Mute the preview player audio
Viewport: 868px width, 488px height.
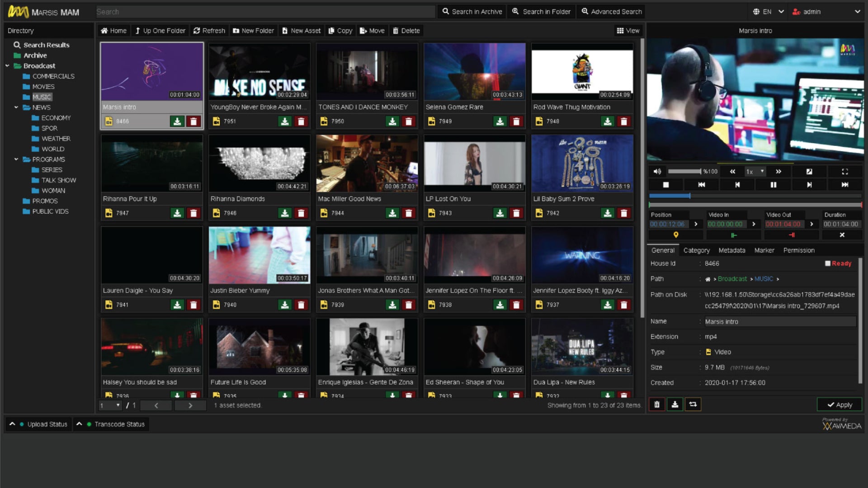(657, 171)
